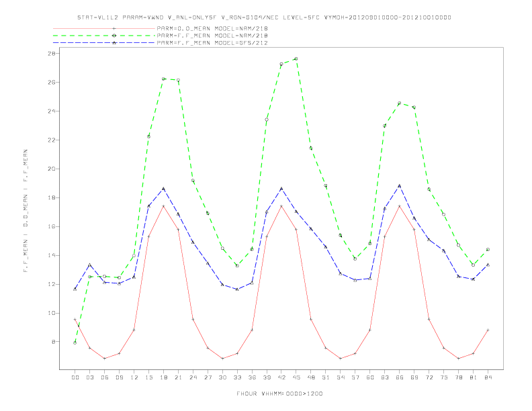Image resolution: width=532 pixels, height=411 pixels.
Task: Click x-axis forecast hour label 48
Action: pyautogui.click(x=311, y=377)
